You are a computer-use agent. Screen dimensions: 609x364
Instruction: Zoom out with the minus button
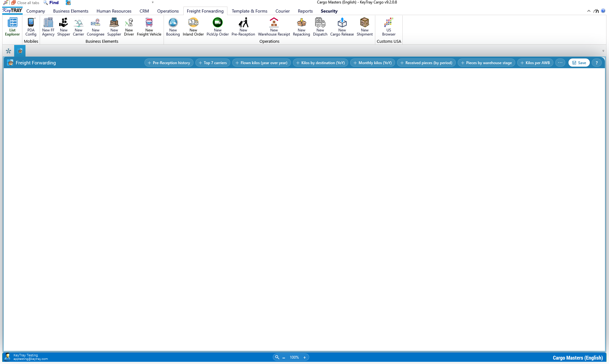click(284, 357)
